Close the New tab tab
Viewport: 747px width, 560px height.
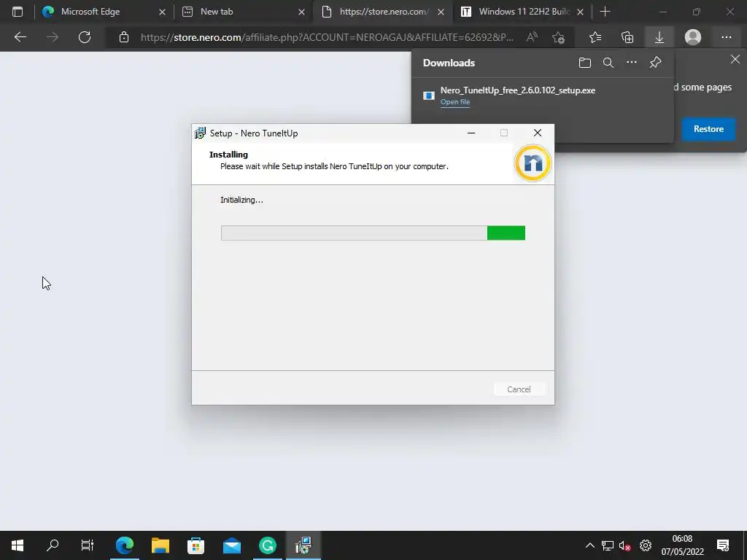[301, 12]
